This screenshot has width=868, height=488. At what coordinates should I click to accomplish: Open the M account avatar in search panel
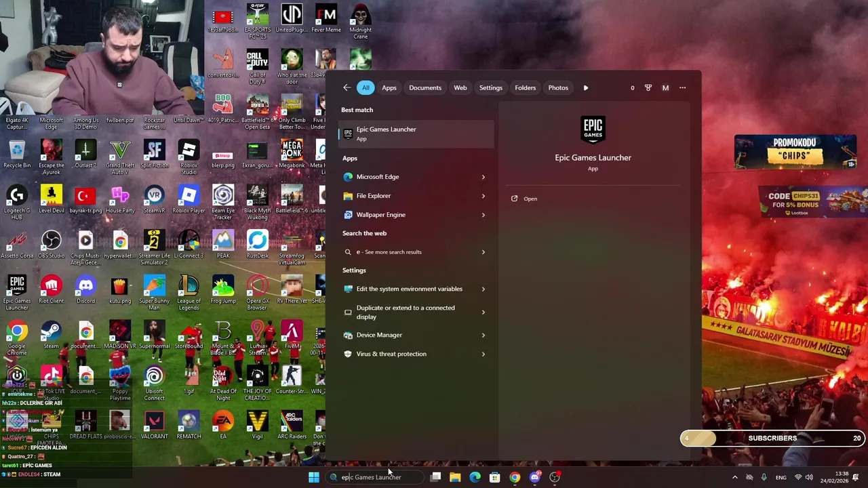coord(665,87)
